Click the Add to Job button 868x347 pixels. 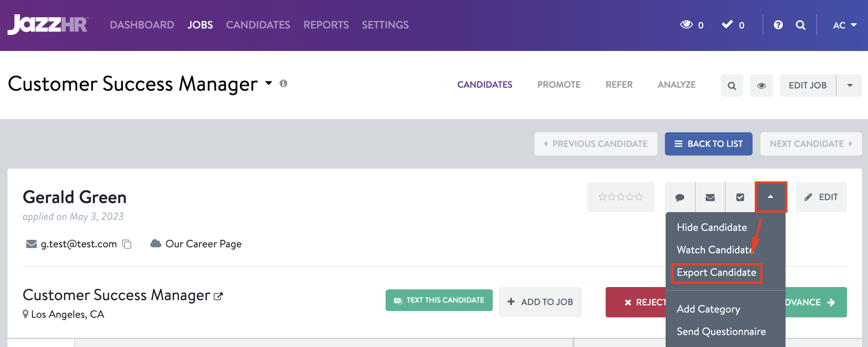[x=540, y=302]
